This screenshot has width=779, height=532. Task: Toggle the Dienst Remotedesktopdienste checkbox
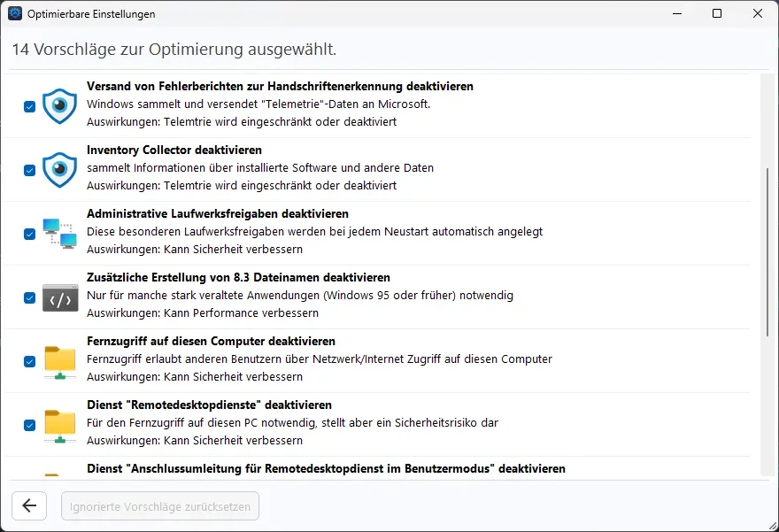coord(30,425)
